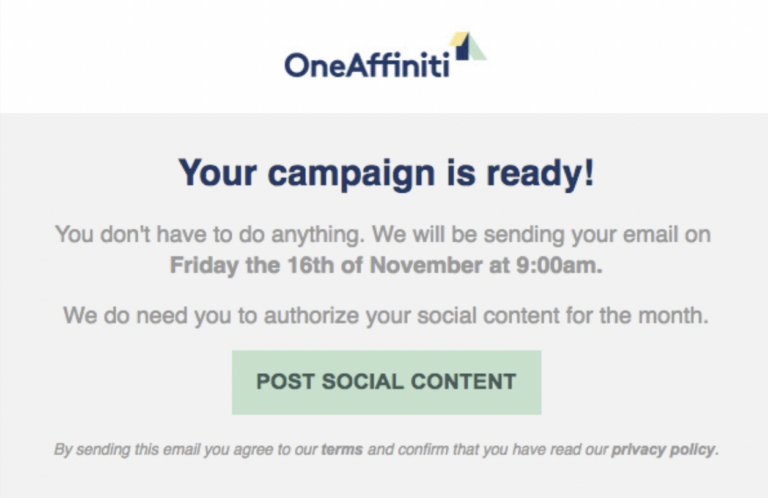The image size is (768, 498).
Task: Click the yellow shape in the logo icon
Action: coord(458,39)
